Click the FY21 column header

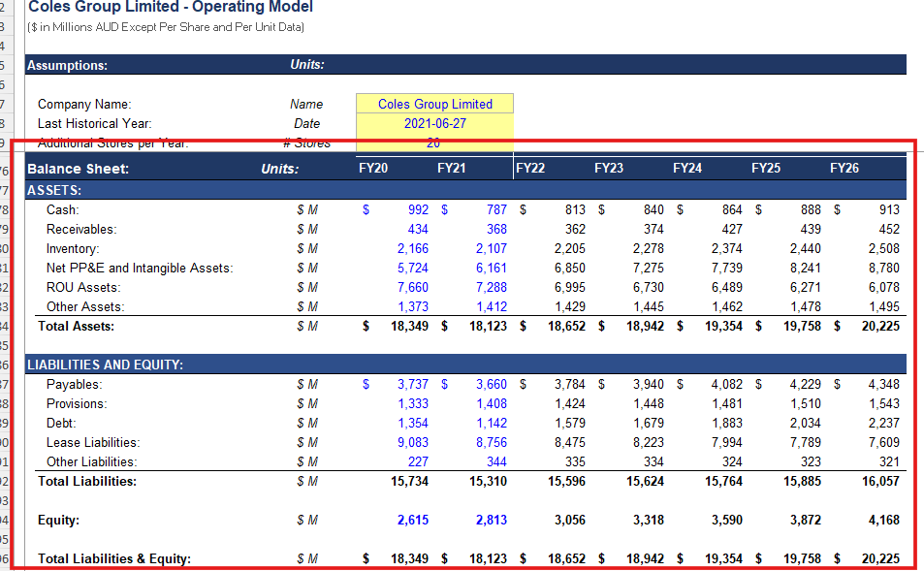pyautogui.click(x=452, y=169)
